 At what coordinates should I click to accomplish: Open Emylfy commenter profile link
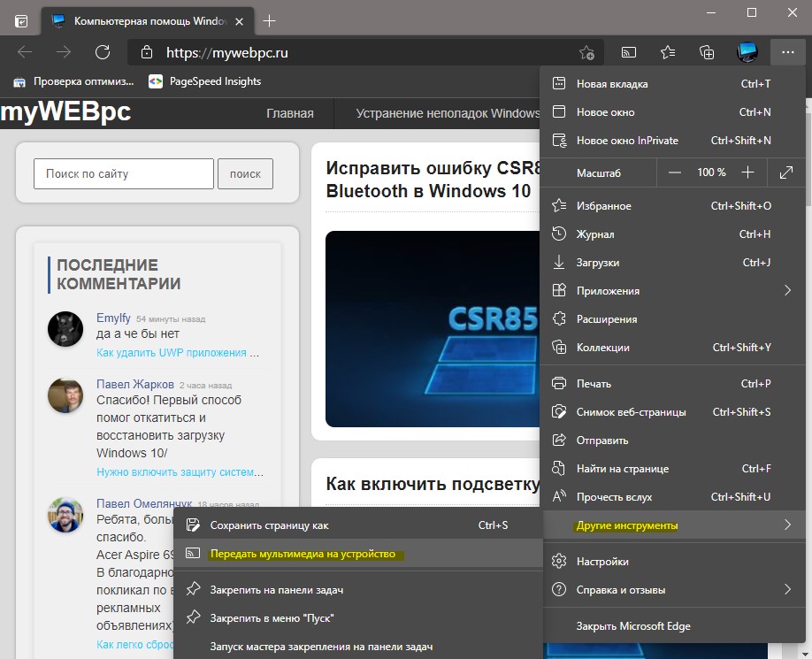113,318
